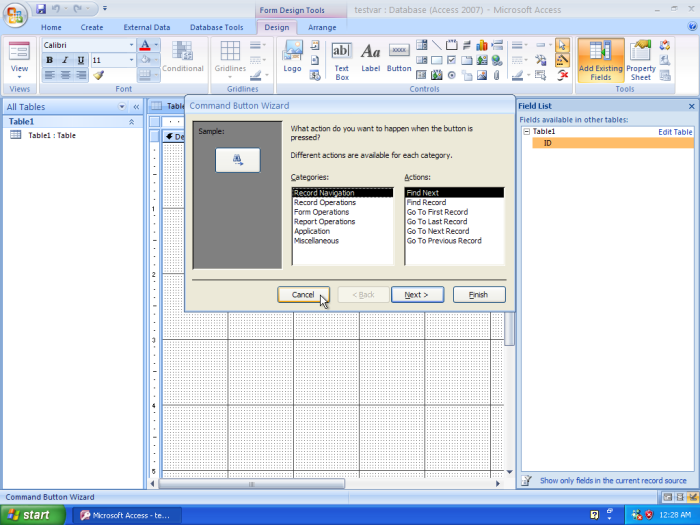The height and width of the screenshot is (525, 700).
Task: Select the Line control
Action: (x=437, y=45)
